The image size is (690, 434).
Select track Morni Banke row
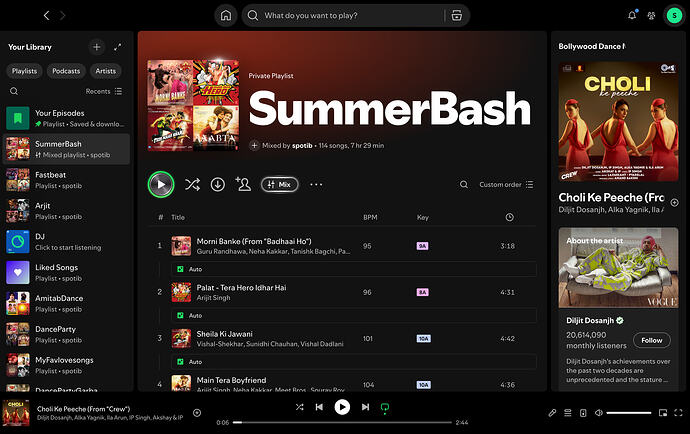[343, 246]
